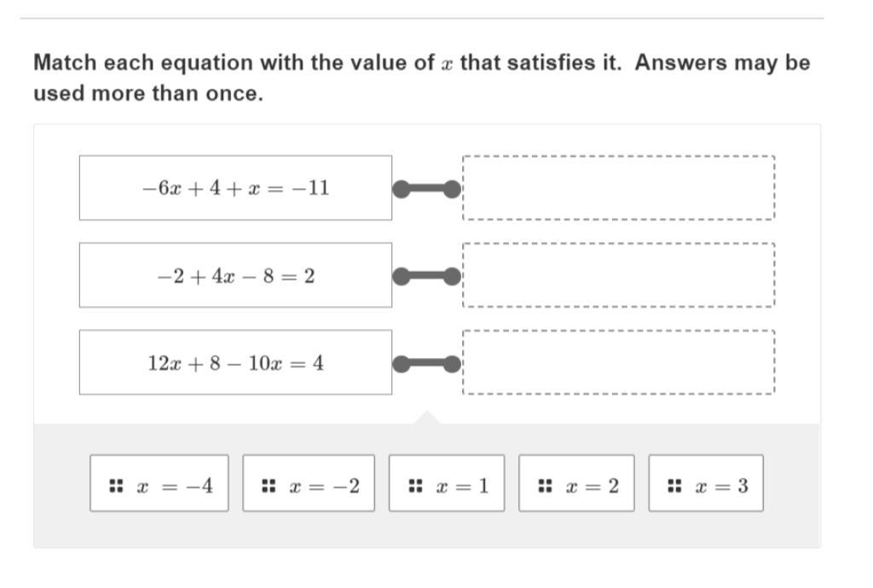The height and width of the screenshot is (588, 873).
Task: Click the −6x + 4 + x = −11 equation box
Action: pyautogui.click(x=235, y=188)
